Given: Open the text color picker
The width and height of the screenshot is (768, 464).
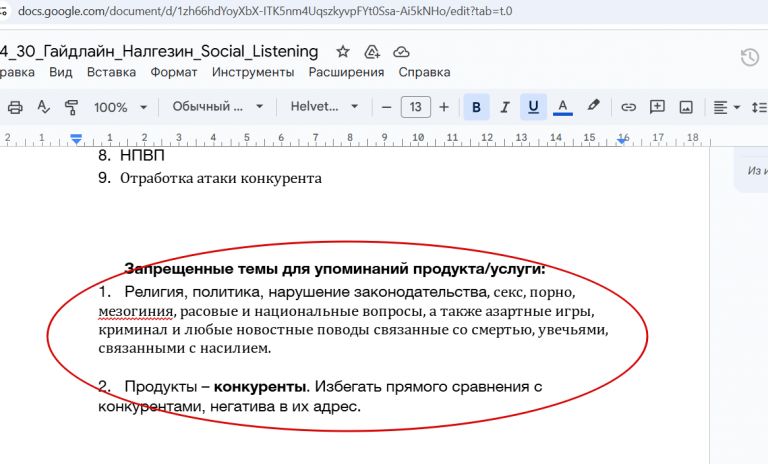Looking at the screenshot, I should (x=563, y=107).
